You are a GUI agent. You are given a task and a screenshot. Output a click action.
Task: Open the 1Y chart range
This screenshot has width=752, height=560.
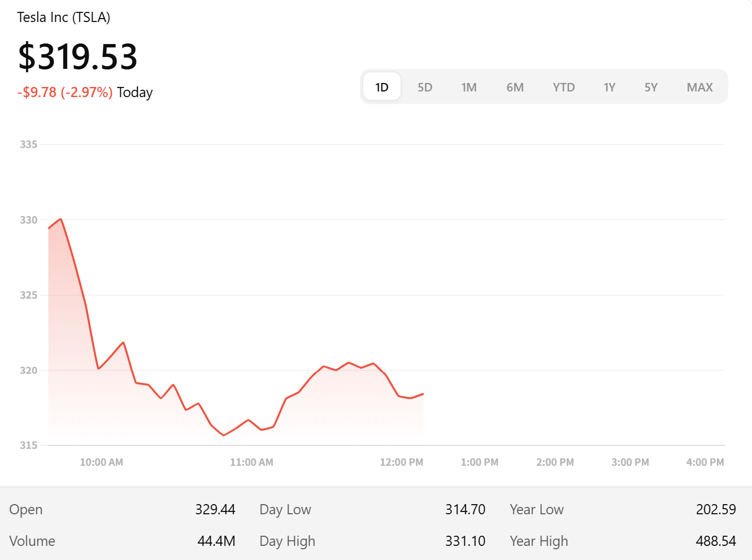pyautogui.click(x=609, y=87)
